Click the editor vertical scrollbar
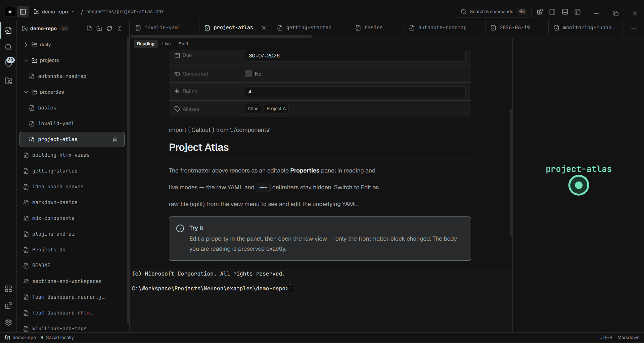The image size is (644, 343). pyautogui.click(x=511, y=173)
